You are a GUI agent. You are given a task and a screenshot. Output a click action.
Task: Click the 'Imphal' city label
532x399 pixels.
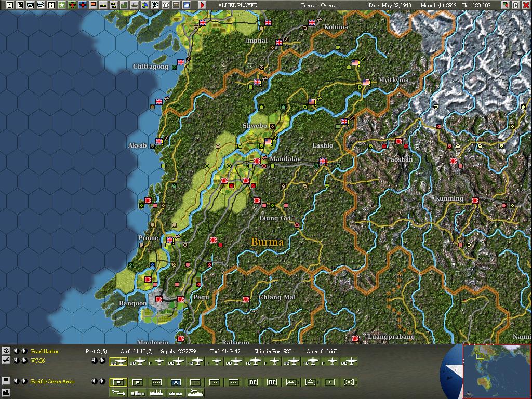tap(257, 41)
